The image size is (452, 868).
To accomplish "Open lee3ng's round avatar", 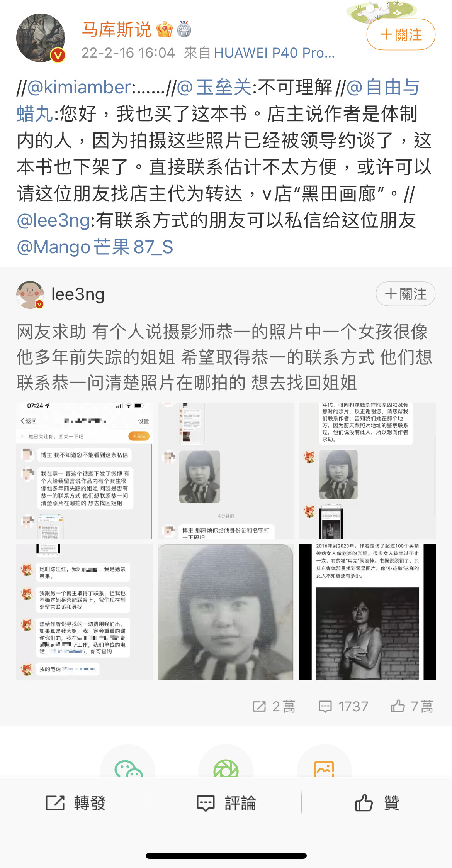I will (x=30, y=294).
